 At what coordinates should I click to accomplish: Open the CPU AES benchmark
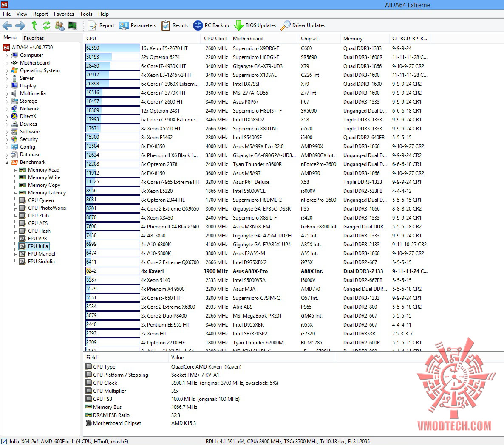[34, 223]
